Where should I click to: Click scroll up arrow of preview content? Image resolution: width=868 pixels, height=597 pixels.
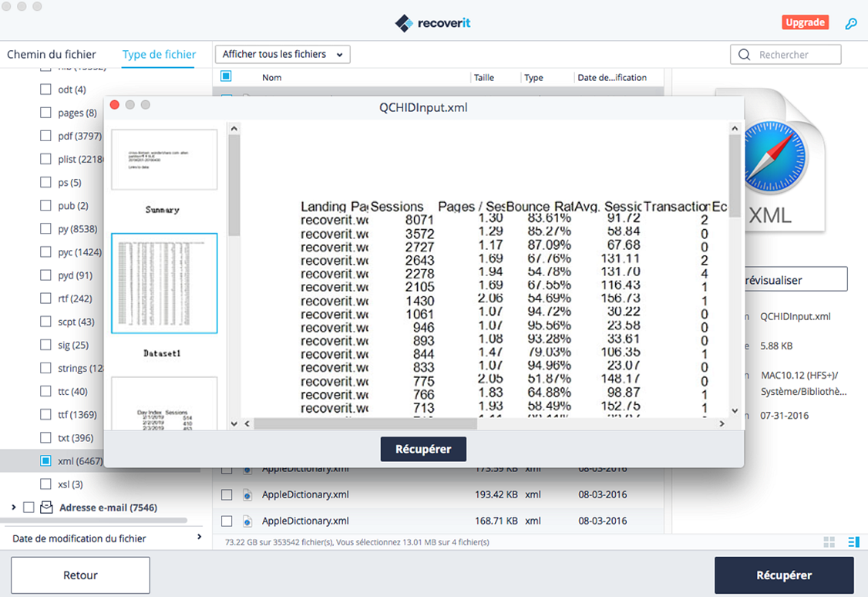735,129
